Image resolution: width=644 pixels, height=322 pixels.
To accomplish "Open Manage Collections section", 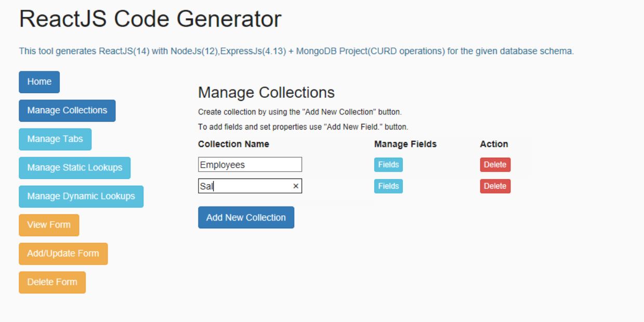I will point(67,111).
